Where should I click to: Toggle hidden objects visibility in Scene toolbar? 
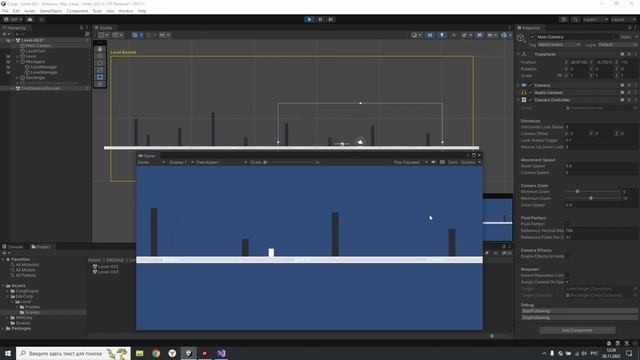tap(479, 35)
